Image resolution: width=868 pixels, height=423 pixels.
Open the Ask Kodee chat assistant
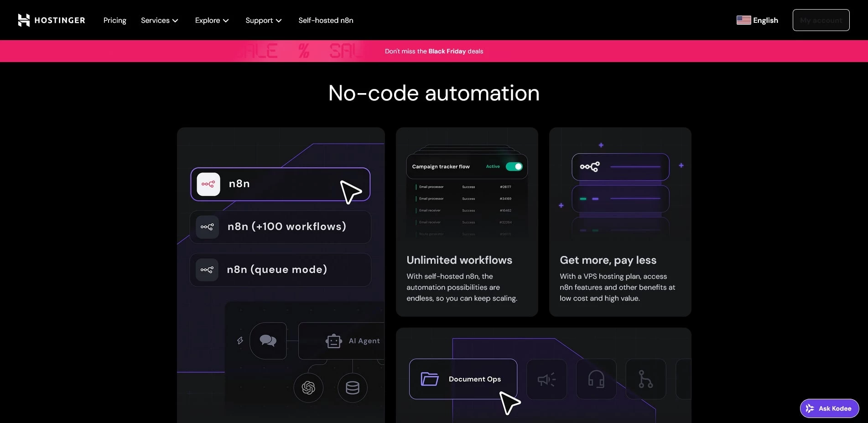coord(829,408)
